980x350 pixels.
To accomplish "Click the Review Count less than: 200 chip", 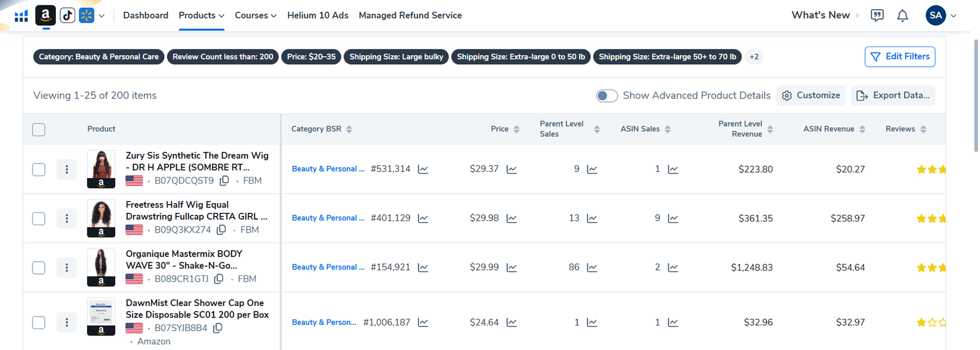I will (x=223, y=57).
